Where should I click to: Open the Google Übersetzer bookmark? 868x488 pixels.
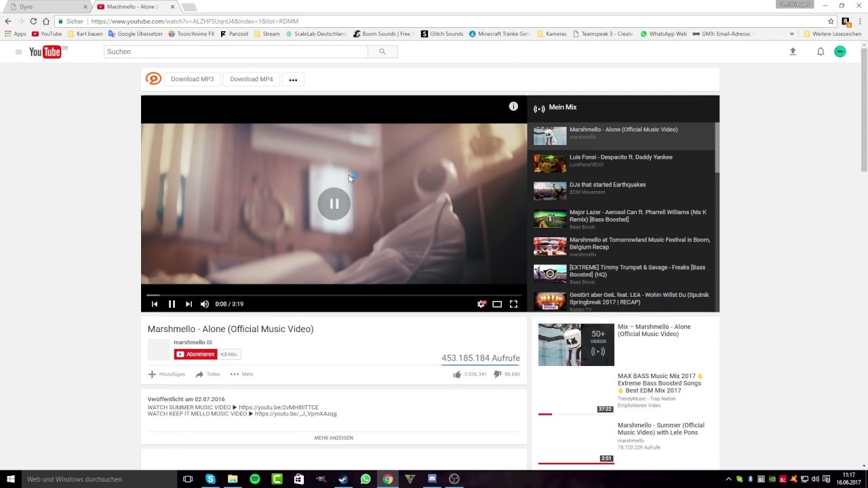point(136,34)
